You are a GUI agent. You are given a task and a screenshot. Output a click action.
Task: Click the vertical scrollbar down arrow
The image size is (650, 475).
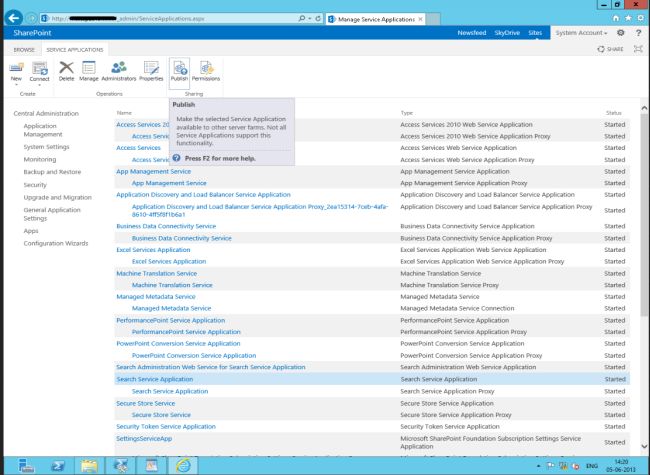644,446
